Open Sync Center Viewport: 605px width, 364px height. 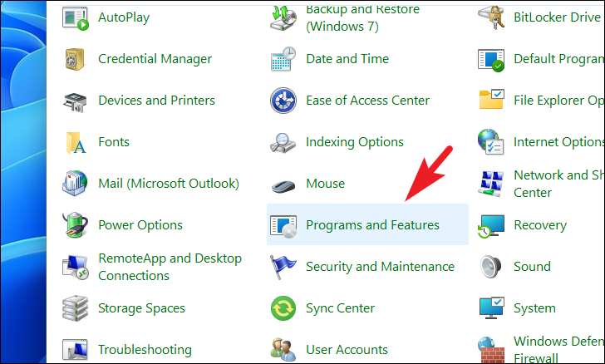[340, 308]
